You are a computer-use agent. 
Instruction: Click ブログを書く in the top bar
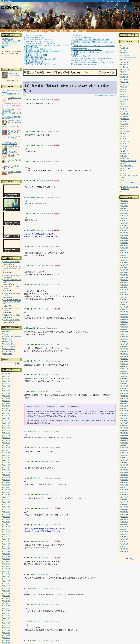point(109,1)
